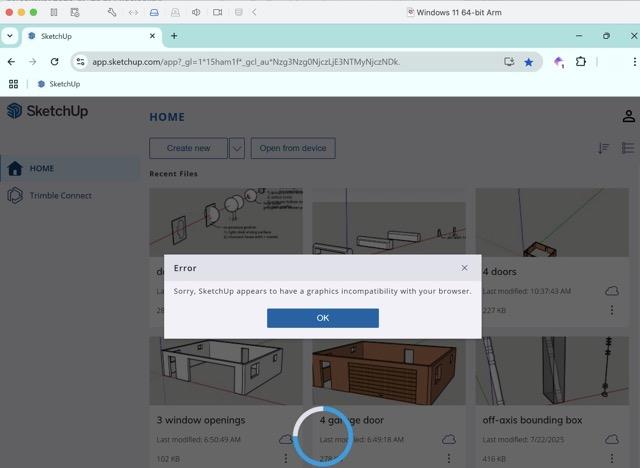Click the bookmark star icon

529,62
